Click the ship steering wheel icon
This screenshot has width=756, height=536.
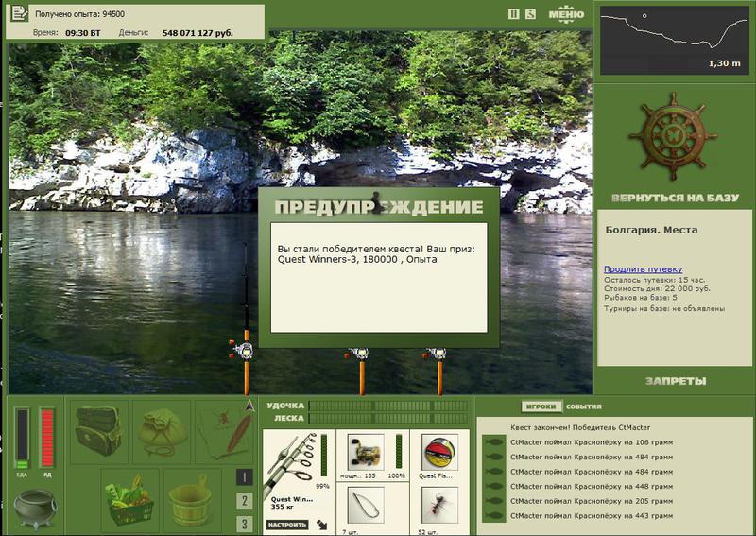click(673, 136)
